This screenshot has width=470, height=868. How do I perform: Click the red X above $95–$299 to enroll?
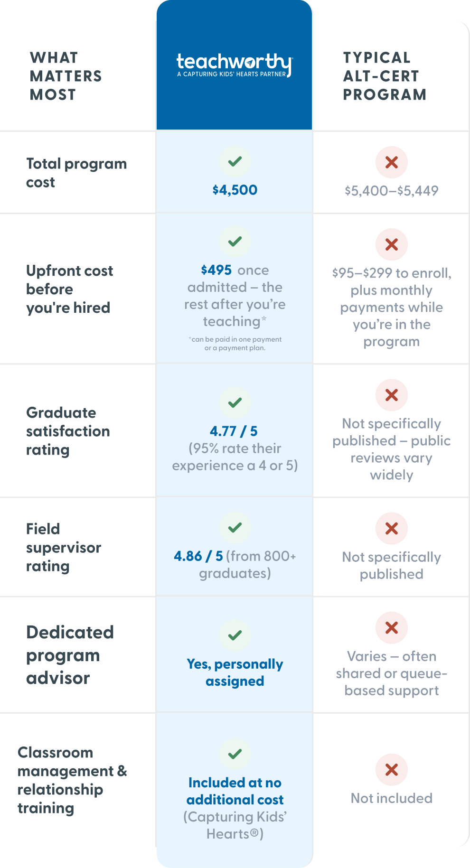pyautogui.click(x=392, y=244)
